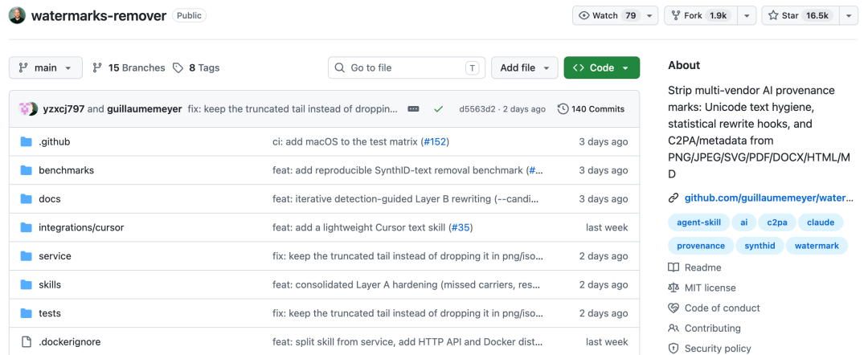Expand the Fork options dropdown arrow
868x355 pixels.
click(747, 15)
